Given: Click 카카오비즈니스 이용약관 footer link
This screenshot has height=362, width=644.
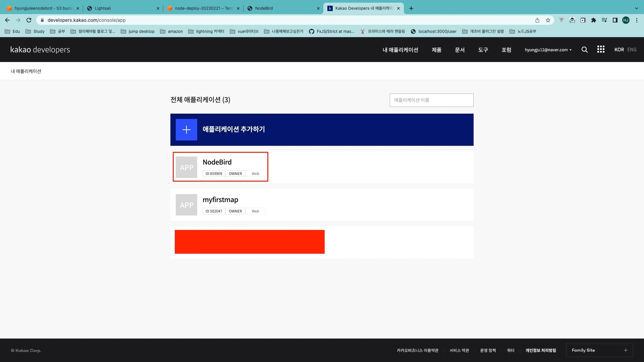Looking at the screenshot, I should click(418, 351).
